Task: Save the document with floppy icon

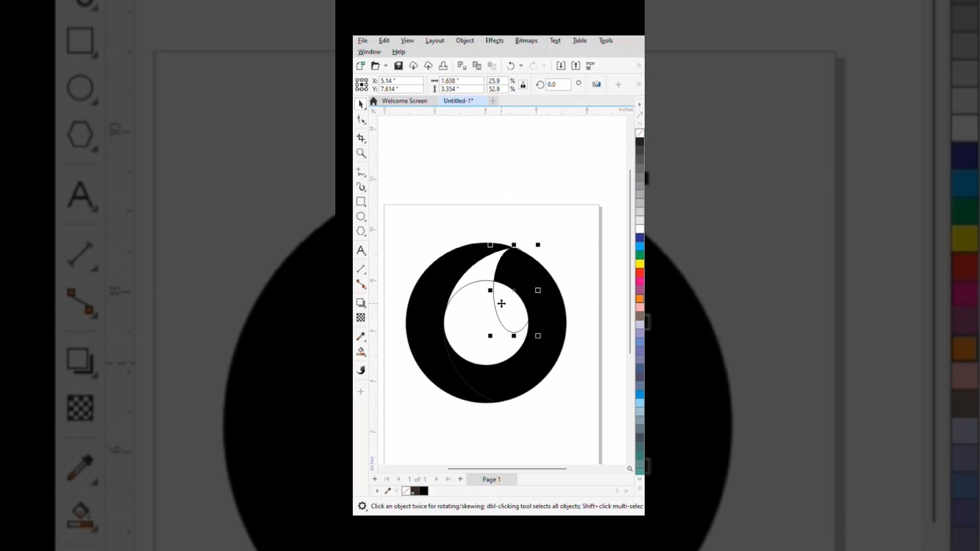Action: (x=398, y=66)
